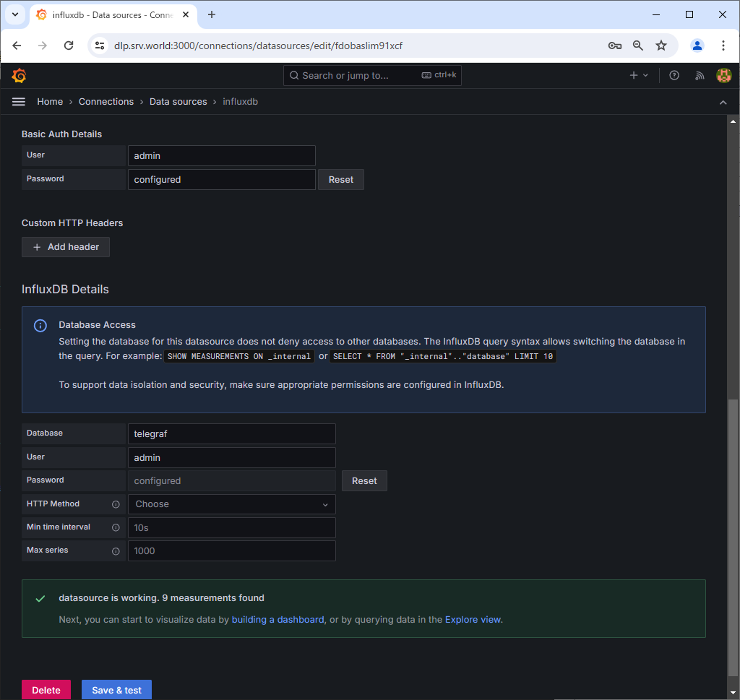Viewport: 740px width, 700px height.
Task: Click the scrollbar down arrow
Action: (x=733, y=692)
